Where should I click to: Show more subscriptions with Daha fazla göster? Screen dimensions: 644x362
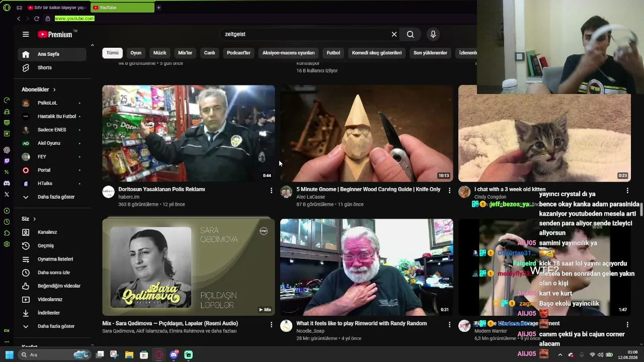click(52, 197)
